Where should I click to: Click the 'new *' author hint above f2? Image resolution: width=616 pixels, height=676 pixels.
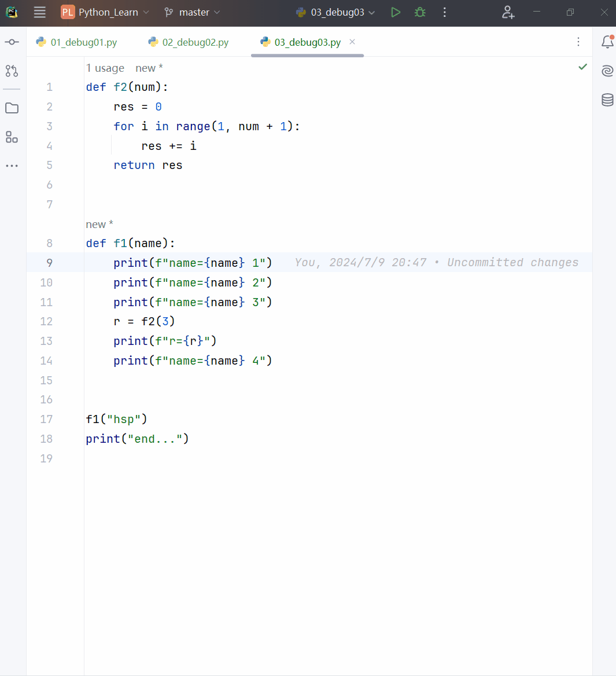pyautogui.click(x=149, y=68)
